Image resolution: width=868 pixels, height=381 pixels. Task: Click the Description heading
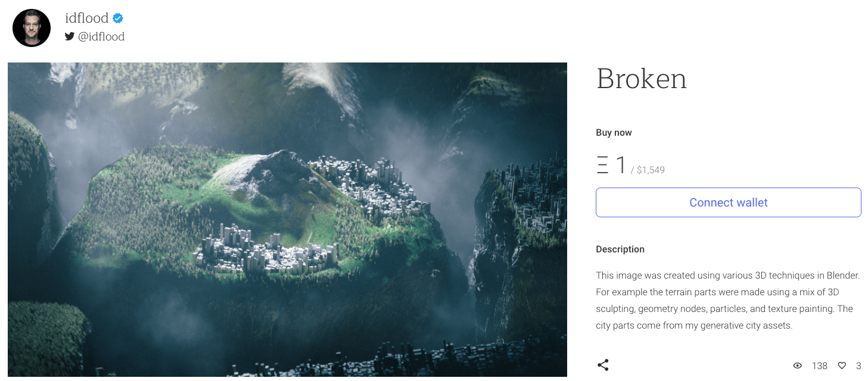tap(620, 249)
